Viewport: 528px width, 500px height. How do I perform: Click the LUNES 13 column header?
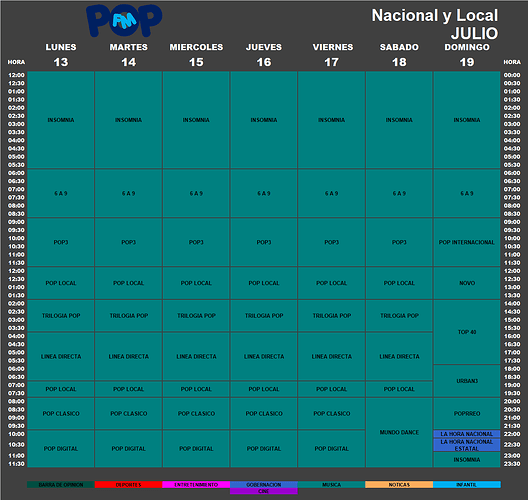coord(61,55)
